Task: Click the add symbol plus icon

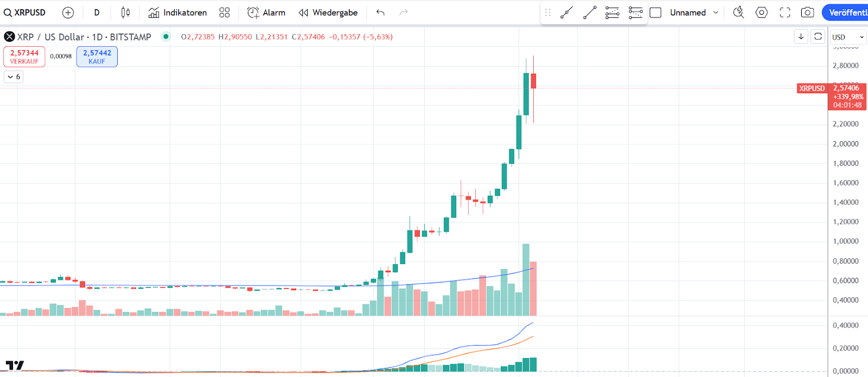Action: 68,12
